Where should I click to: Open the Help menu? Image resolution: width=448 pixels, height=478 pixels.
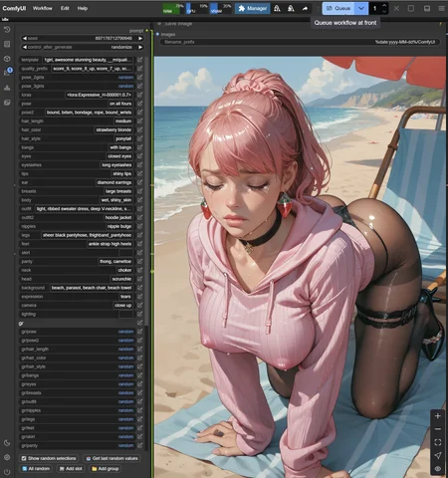(x=83, y=8)
